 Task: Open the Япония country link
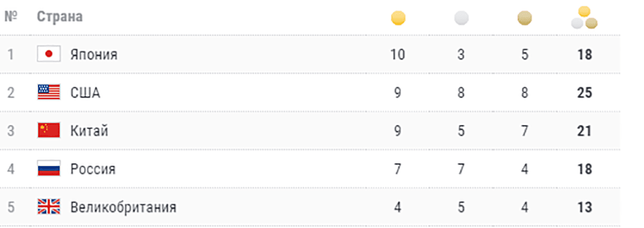pyautogui.click(x=94, y=54)
